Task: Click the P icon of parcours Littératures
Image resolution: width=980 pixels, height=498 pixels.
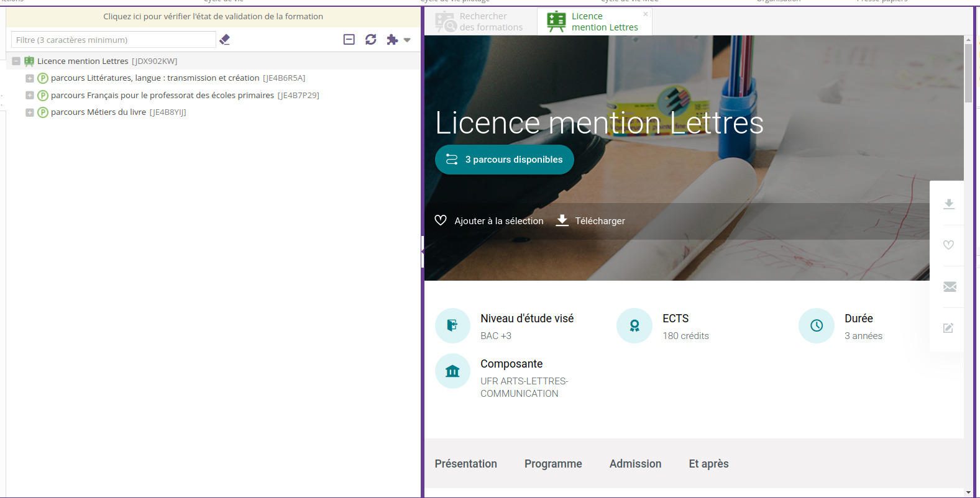Action: click(x=43, y=78)
